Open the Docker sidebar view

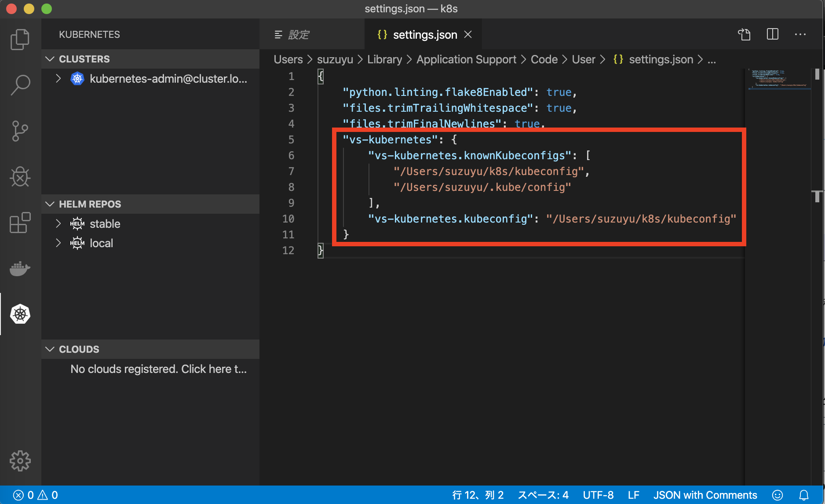[x=20, y=269]
